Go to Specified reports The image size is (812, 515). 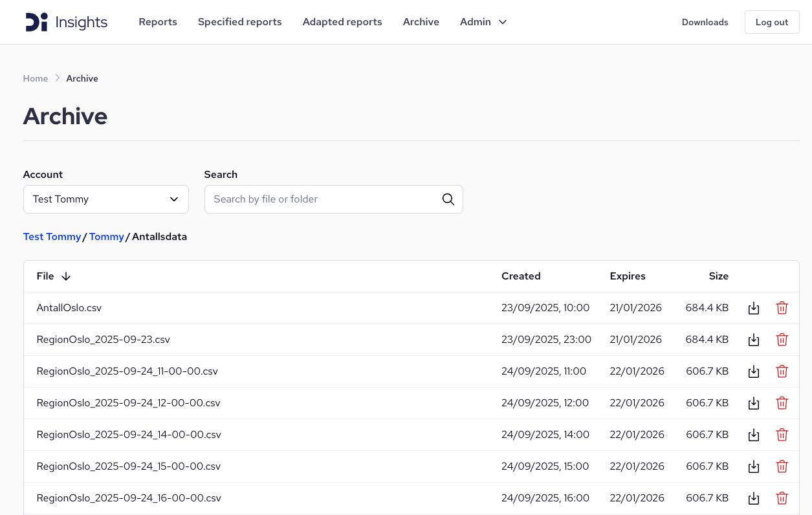pyautogui.click(x=239, y=22)
